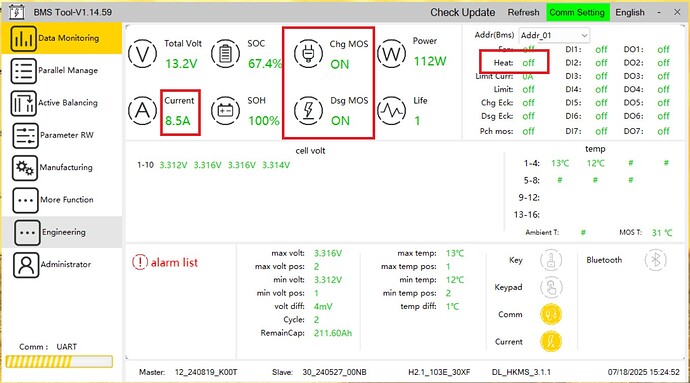The image size is (690, 383).
Task: Toggle the Chg Eck off status
Action: pyautogui.click(x=529, y=103)
